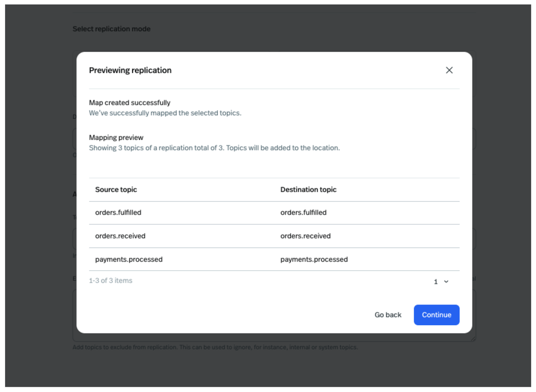536x392 pixels.
Task: Click the Map created successfully heading
Action: pyautogui.click(x=130, y=103)
